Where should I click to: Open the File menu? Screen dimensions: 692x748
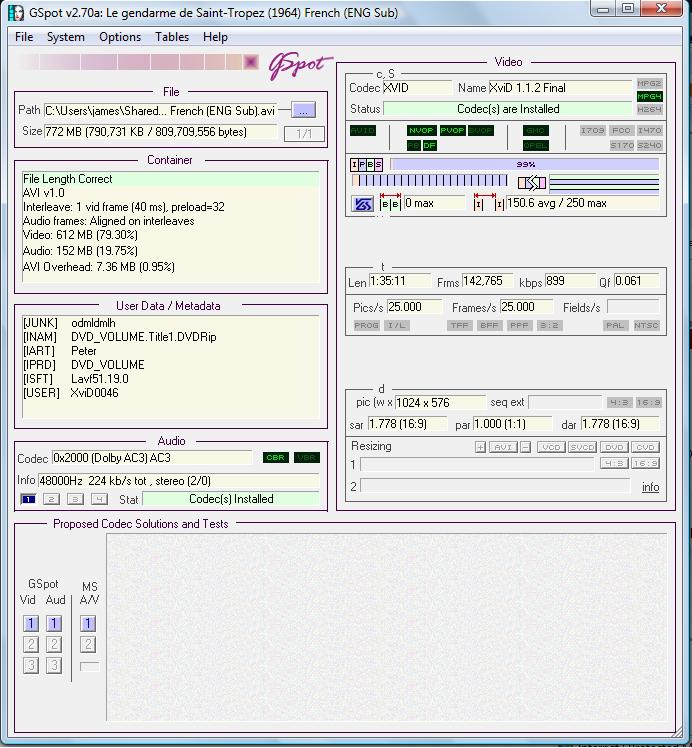24,37
